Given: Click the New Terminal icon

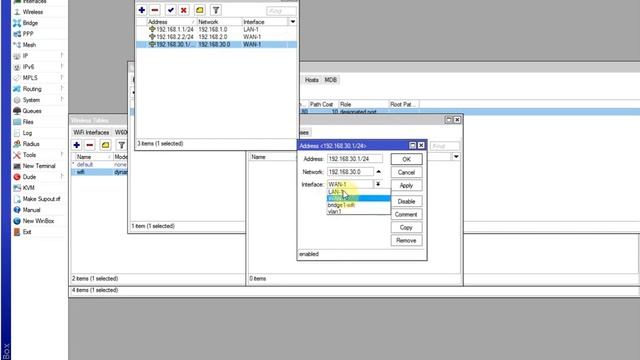Looking at the screenshot, I should (17, 166).
